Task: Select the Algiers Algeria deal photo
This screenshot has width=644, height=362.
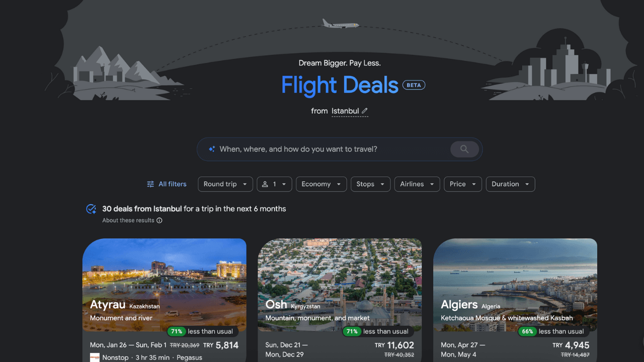Action: tap(515, 285)
